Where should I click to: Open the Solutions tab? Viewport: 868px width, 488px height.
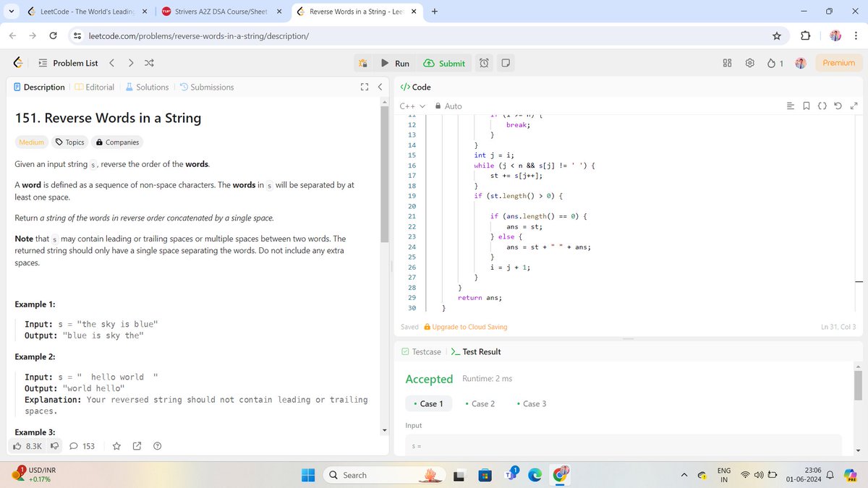pyautogui.click(x=148, y=87)
